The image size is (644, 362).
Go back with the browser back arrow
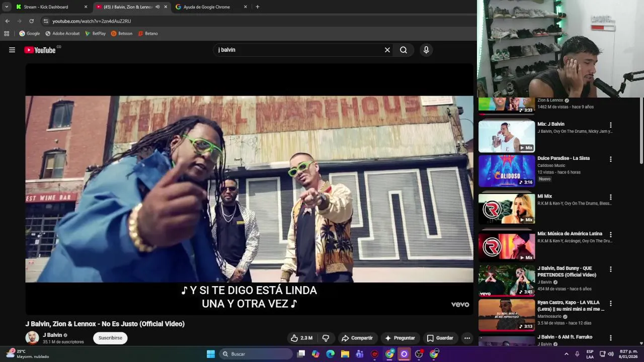[7, 21]
